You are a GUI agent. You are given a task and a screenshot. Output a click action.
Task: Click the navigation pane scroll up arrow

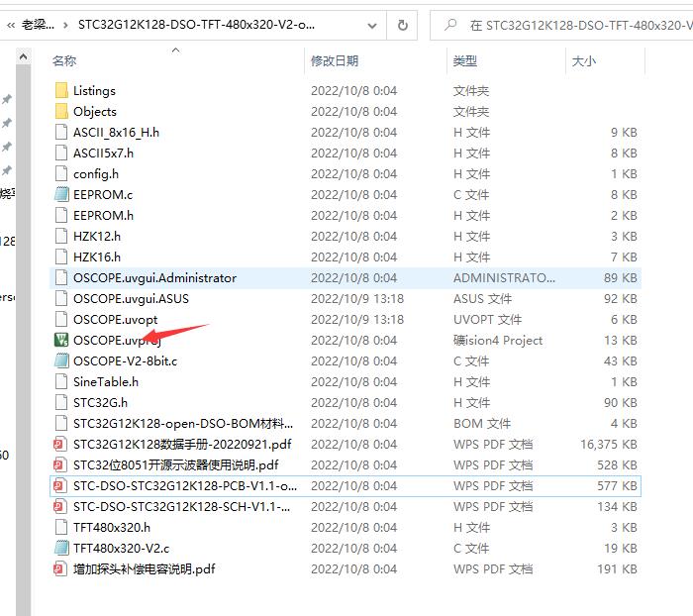[24, 56]
